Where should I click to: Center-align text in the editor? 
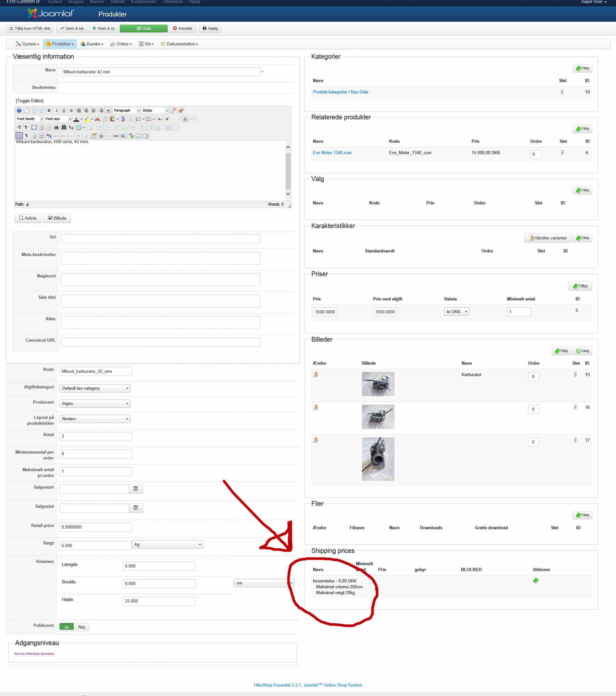(x=86, y=110)
